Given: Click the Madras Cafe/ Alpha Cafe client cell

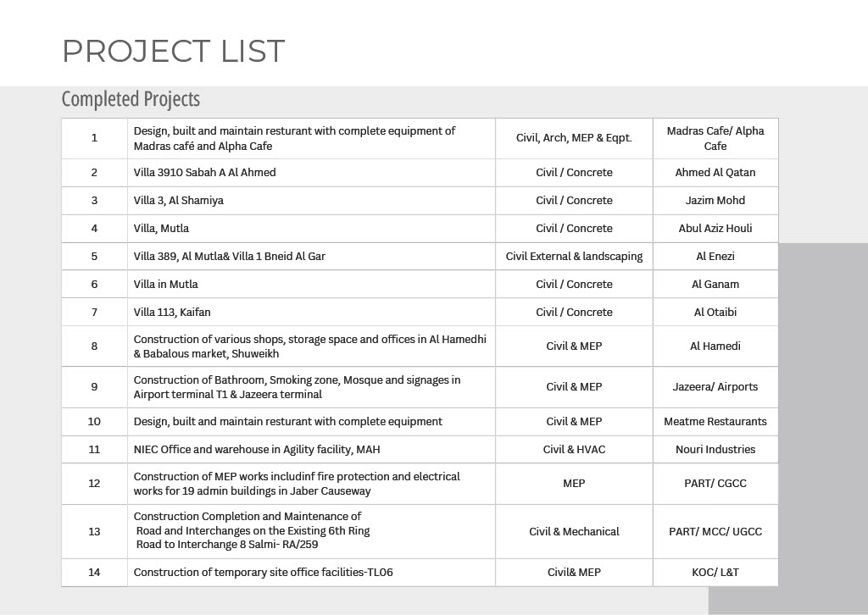Looking at the screenshot, I should click(x=715, y=138).
